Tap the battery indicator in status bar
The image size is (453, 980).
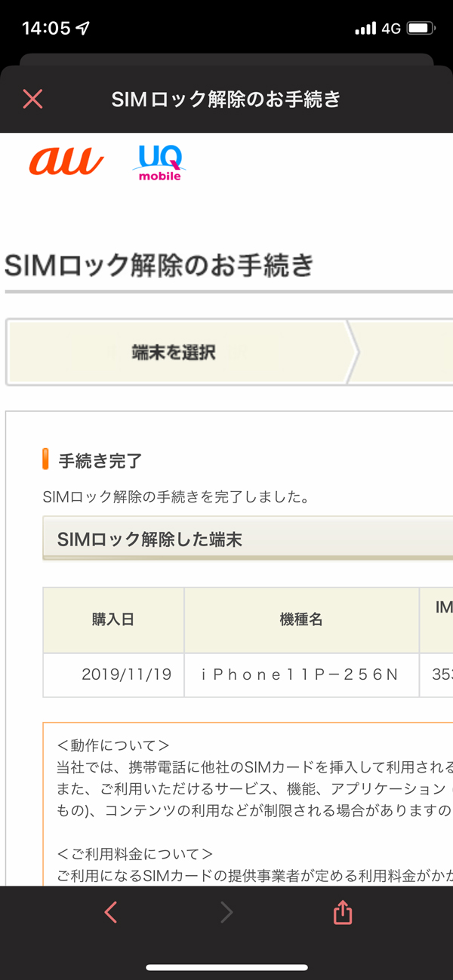click(x=421, y=29)
